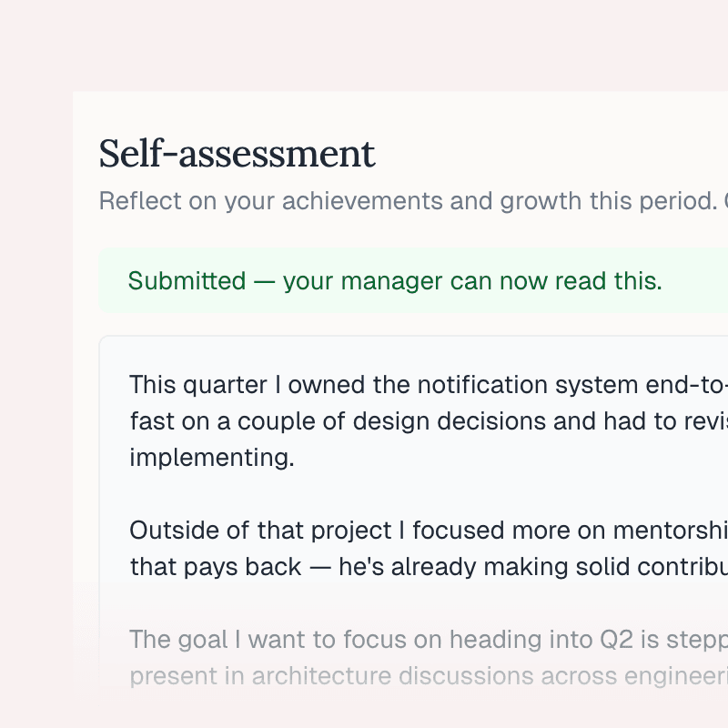728x728 pixels.
Task: Click the word Submitted in the green banner
Action: [187, 281]
